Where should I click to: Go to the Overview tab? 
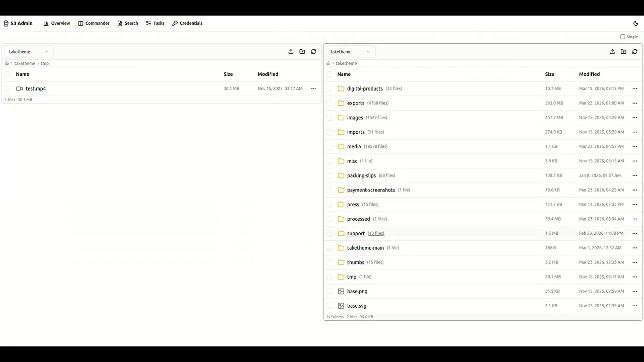57,23
